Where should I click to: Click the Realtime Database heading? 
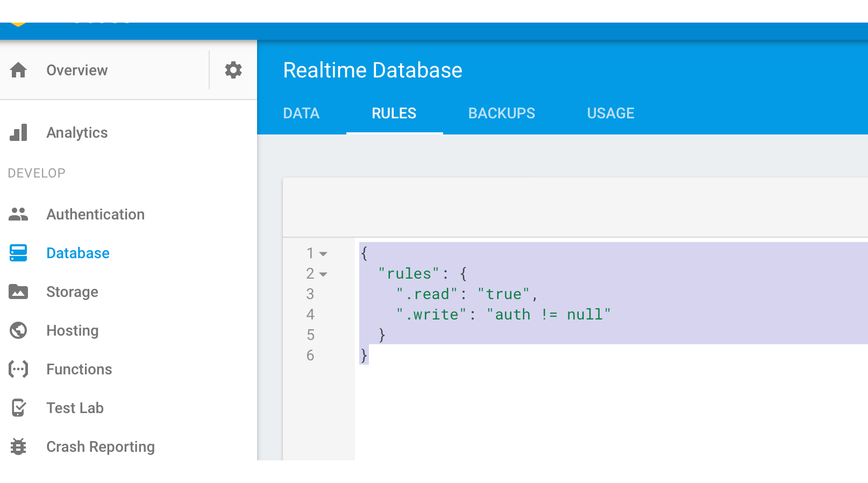373,70
